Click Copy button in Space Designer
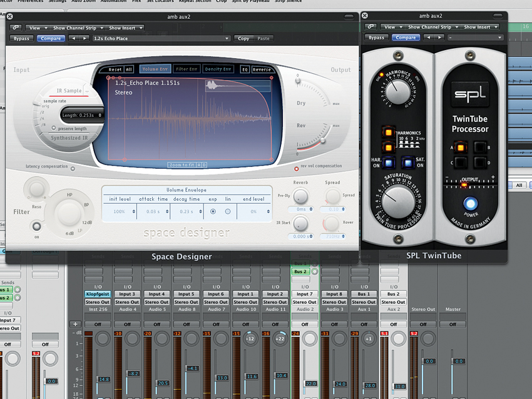 click(x=243, y=38)
